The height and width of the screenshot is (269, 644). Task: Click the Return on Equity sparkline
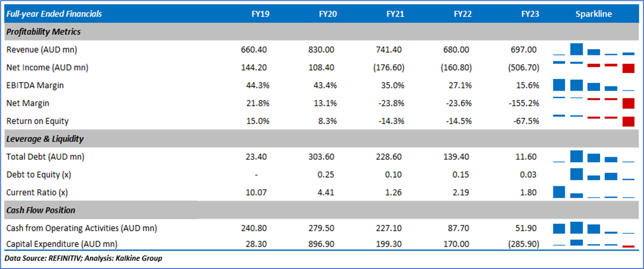coord(594,121)
